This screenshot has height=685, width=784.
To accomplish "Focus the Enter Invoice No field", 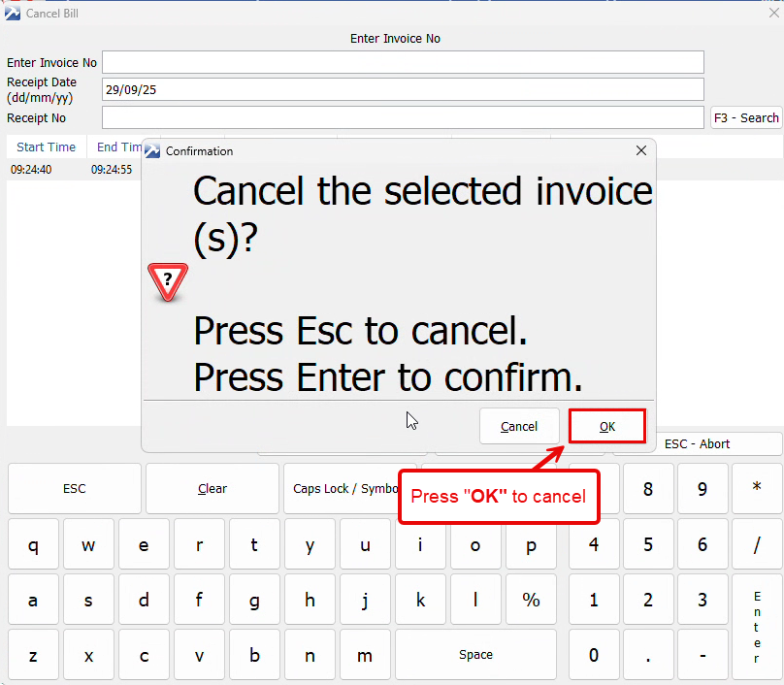I will 403,62.
